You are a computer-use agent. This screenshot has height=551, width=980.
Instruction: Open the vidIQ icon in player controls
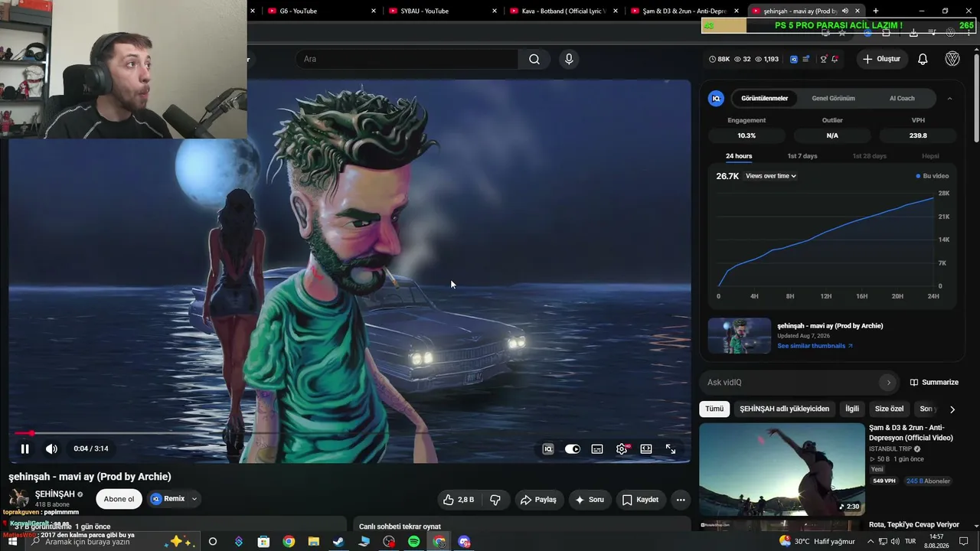point(548,449)
